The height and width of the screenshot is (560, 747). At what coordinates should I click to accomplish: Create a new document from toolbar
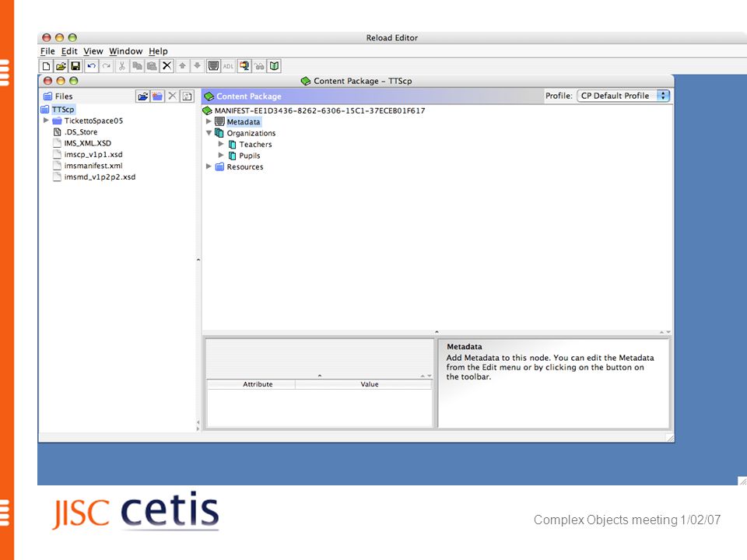(x=46, y=66)
